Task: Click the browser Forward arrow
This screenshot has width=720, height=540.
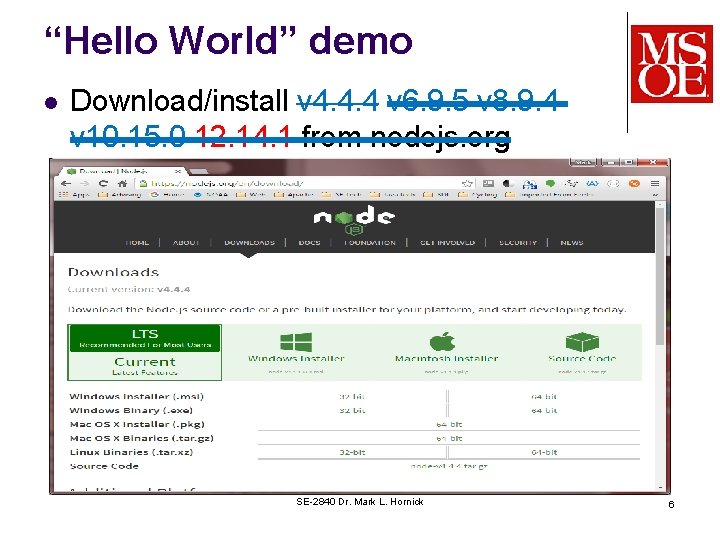Action: [84, 183]
